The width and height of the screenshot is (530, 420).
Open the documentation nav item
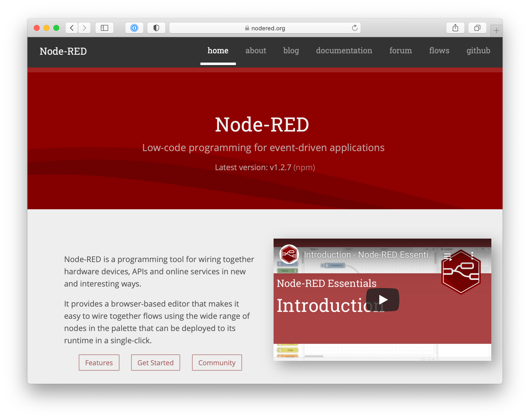coord(344,51)
